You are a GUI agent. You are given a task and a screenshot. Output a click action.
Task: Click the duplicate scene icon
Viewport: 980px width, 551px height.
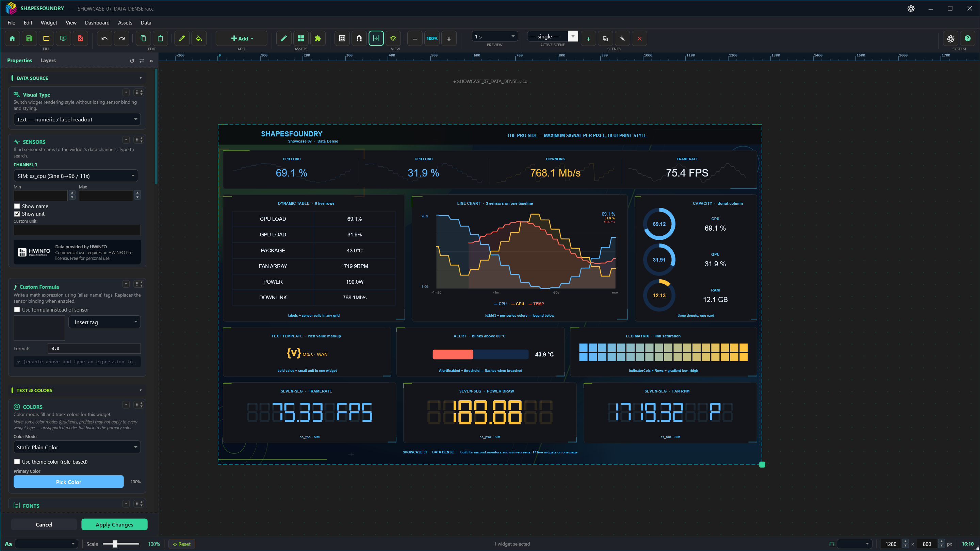coord(605,38)
